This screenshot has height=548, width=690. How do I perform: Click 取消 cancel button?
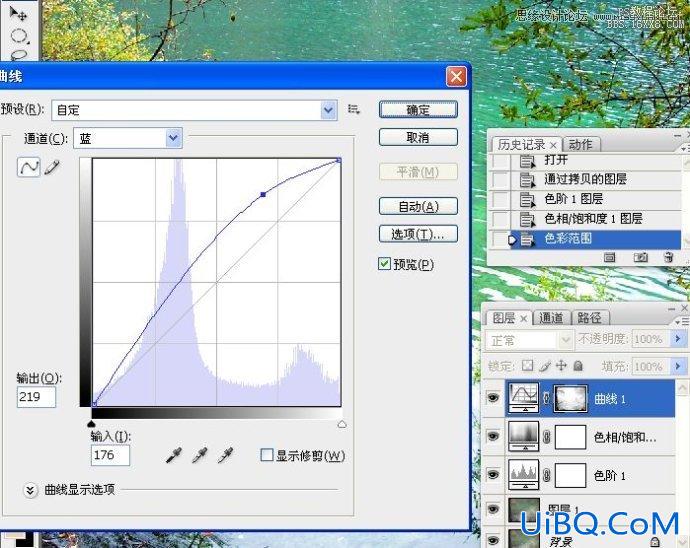pyautogui.click(x=418, y=137)
